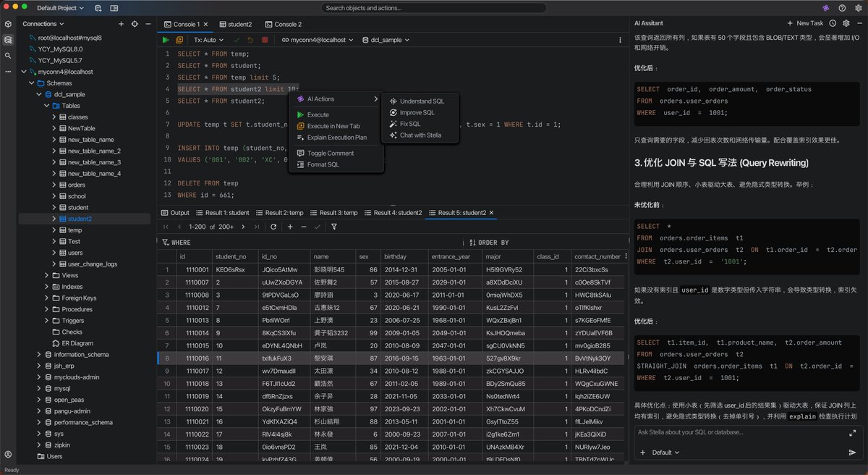Expand the AI Actions submenu arrow
This screenshot has width=868, height=475.
pyautogui.click(x=375, y=99)
